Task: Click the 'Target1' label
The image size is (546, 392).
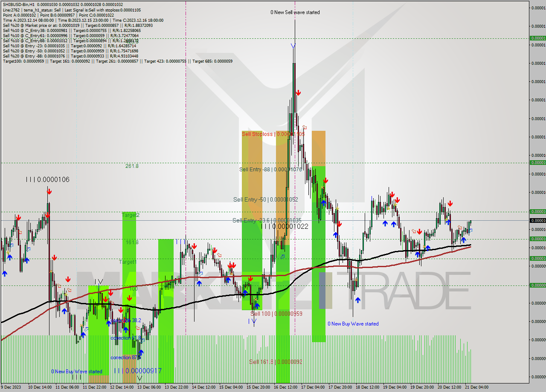Action: click(128, 262)
